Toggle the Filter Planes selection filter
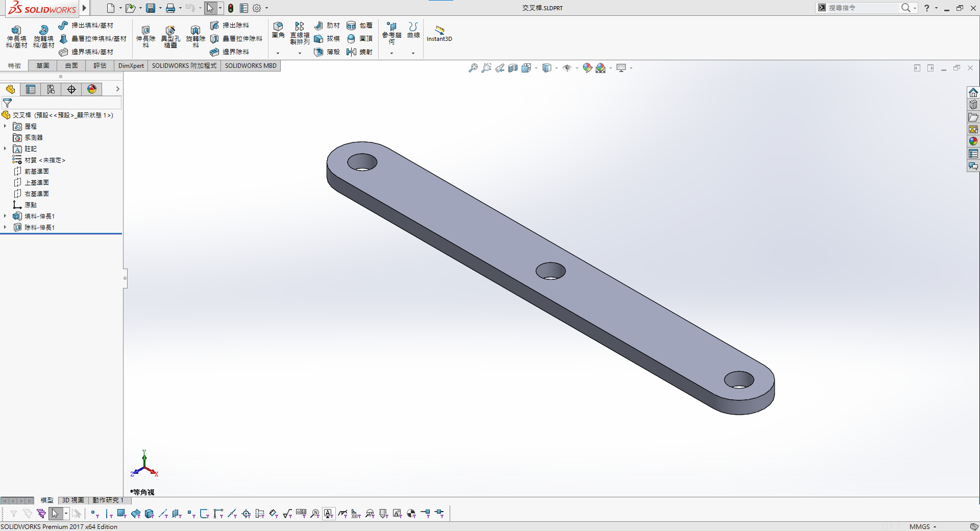Screen dimensions: 980x531 pos(177,514)
